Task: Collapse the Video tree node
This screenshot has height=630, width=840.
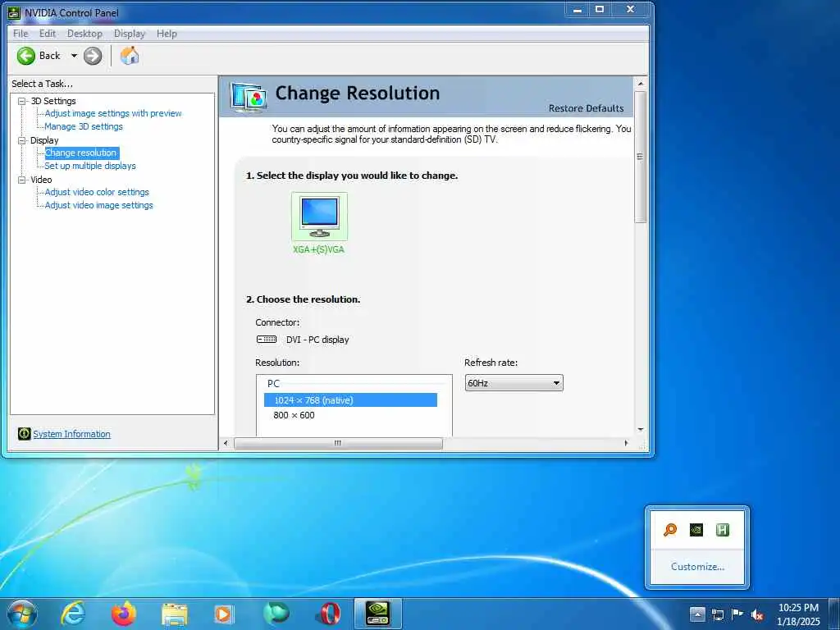Action: 22,180
